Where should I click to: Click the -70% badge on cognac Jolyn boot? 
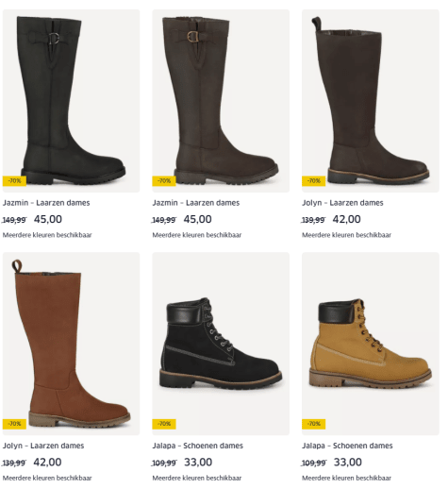(x=14, y=424)
